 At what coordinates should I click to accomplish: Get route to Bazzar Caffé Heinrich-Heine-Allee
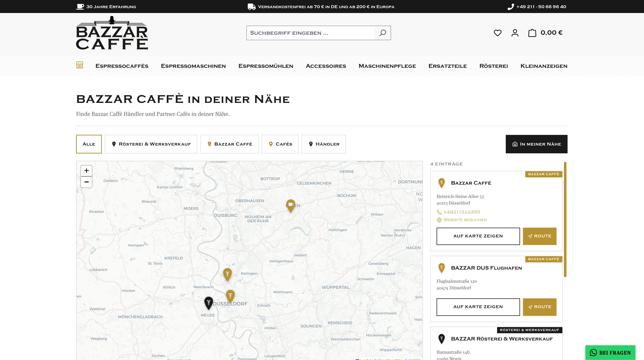pos(540,236)
